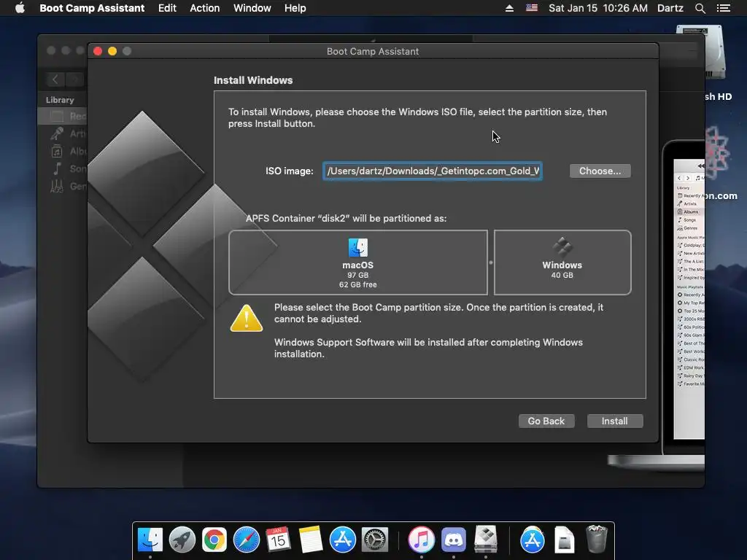
Task: Click the yellow warning triangle icon
Action: point(247,318)
